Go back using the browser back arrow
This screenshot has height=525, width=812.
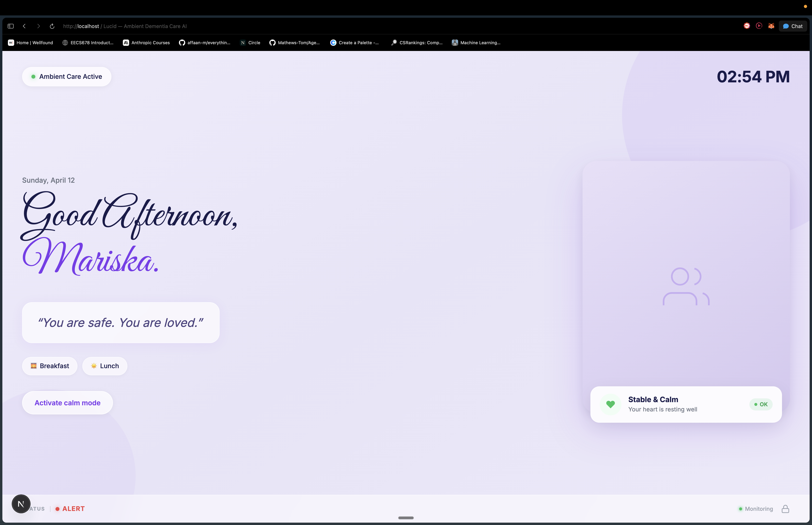click(24, 26)
